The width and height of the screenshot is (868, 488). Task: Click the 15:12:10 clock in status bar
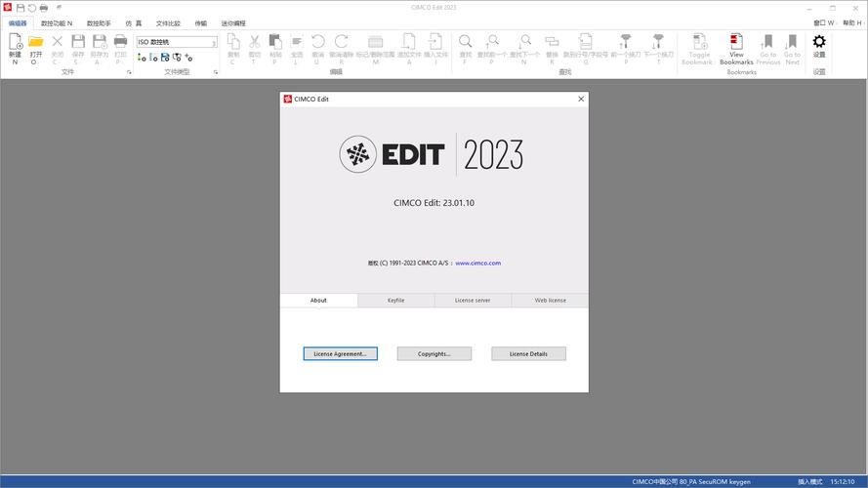tap(842, 482)
